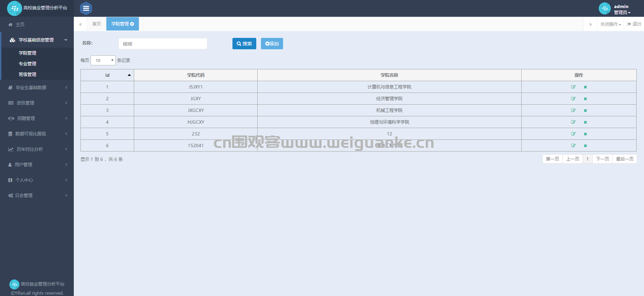Expand the 用户管理 menu

click(37, 165)
